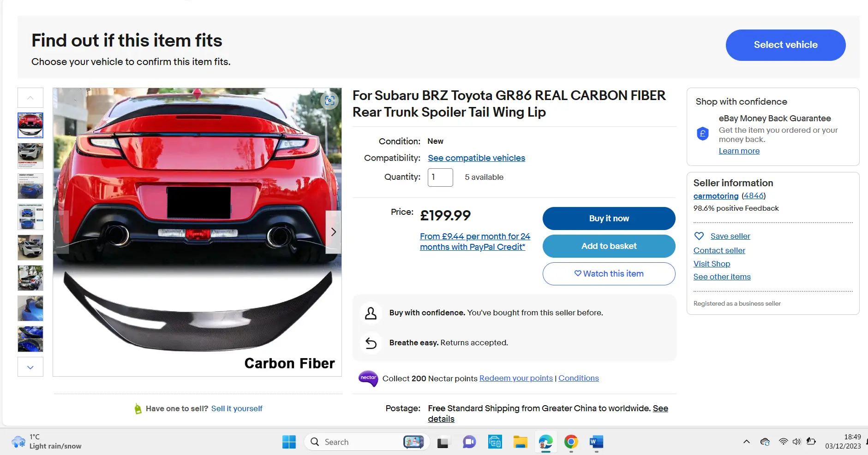Save seller with the heart icon
The image size is (868, 455).
(699, 236)
